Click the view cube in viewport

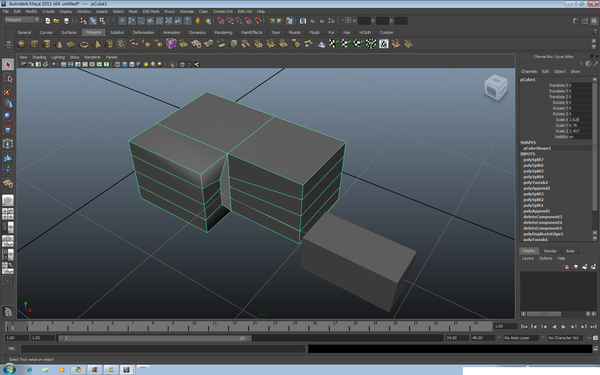point(496,87)
